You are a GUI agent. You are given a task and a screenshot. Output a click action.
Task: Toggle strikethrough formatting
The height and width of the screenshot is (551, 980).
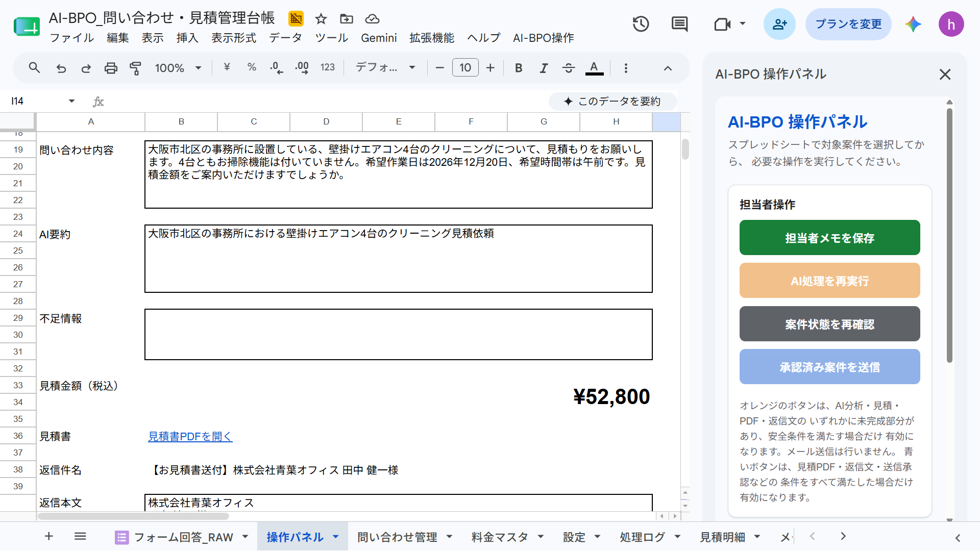point(569,68)
